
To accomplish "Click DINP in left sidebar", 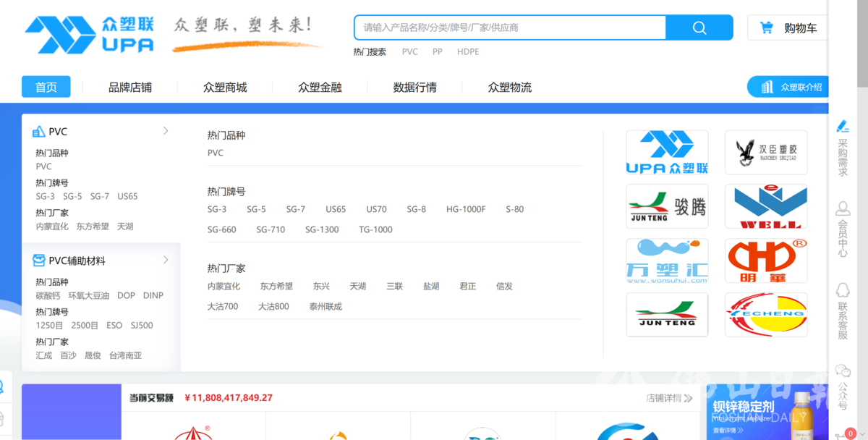I will point(153,295).
